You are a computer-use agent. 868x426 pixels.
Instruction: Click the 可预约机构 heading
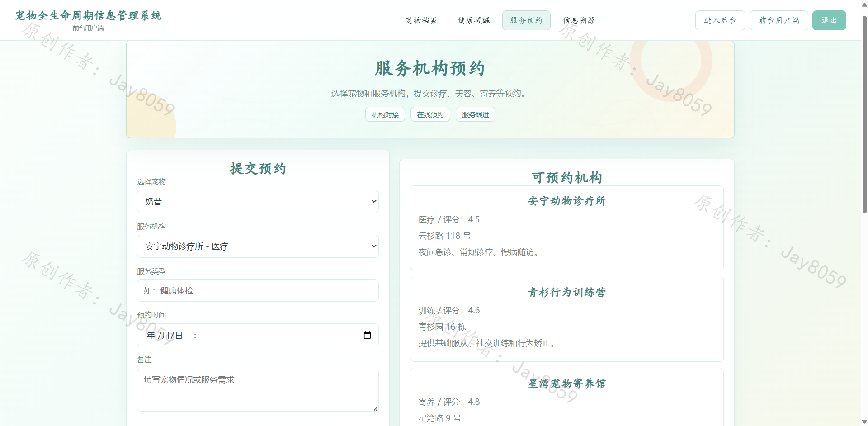(567, 177)
